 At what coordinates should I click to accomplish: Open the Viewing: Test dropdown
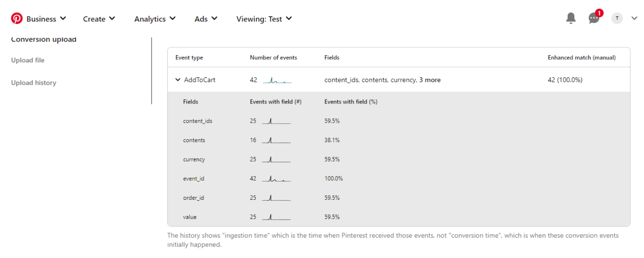264,19
